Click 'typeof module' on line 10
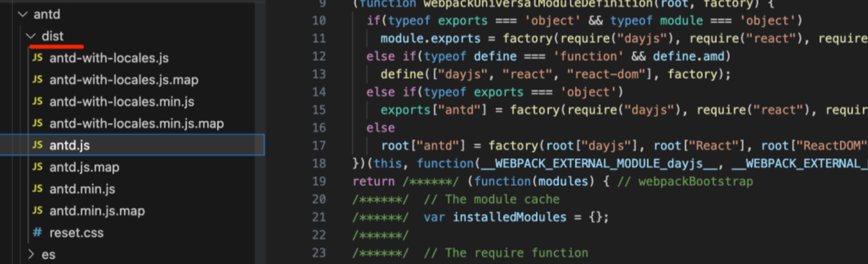The height and width of the screenshot is (264, 868). [657, 21]
